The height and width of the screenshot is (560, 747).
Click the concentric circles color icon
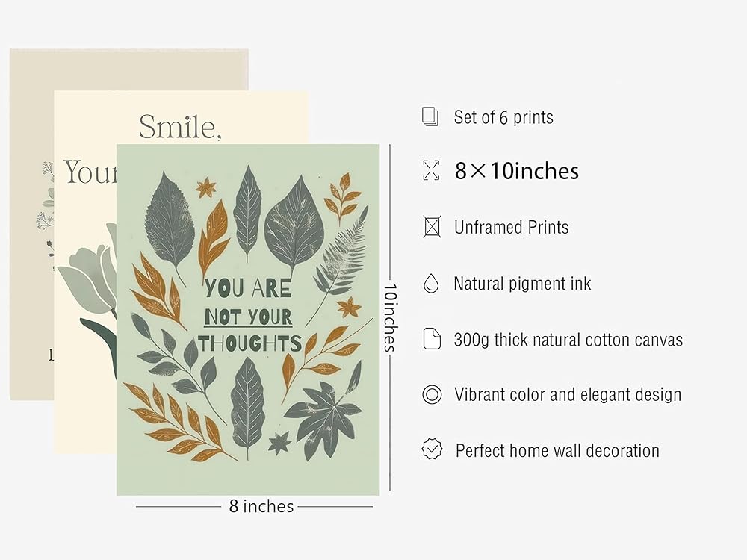[432, 394]
